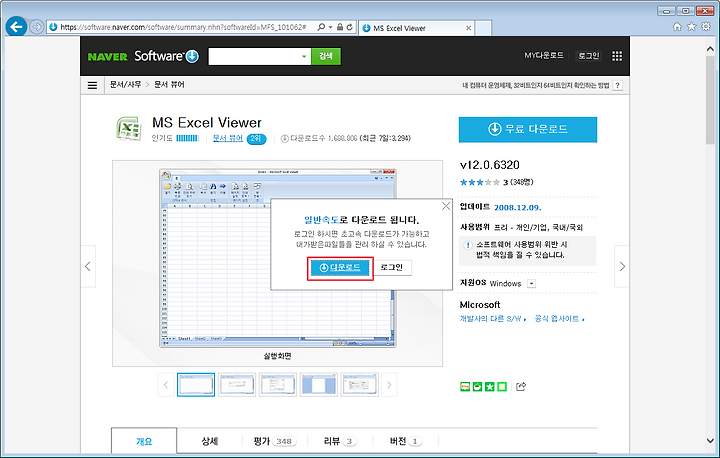Open the browser home icon
The width and height of the screenshot is (720, 458).
677,27
